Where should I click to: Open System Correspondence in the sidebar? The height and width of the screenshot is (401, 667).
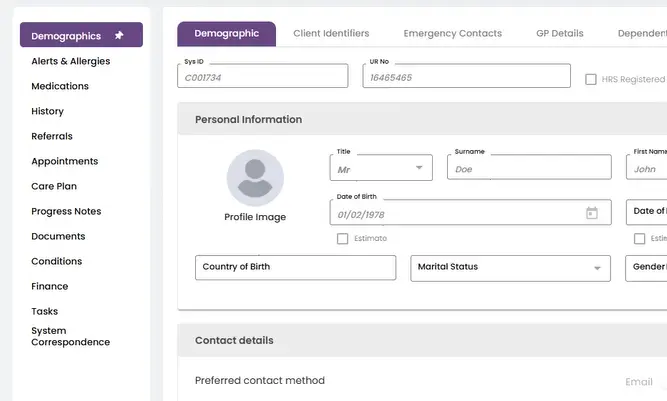pos(70,336)
